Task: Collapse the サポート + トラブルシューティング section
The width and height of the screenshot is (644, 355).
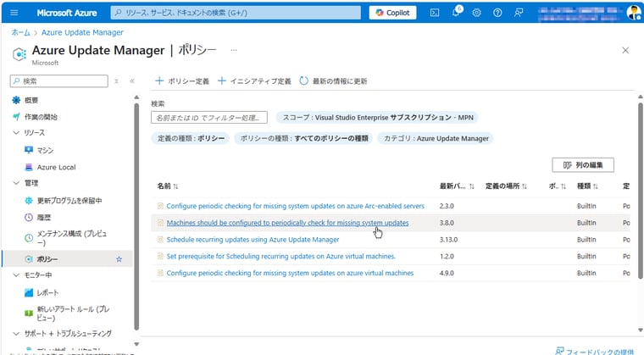Action: coord(16,333)
